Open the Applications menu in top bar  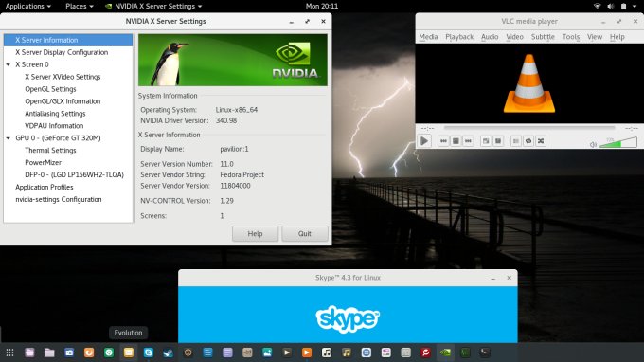27,6
